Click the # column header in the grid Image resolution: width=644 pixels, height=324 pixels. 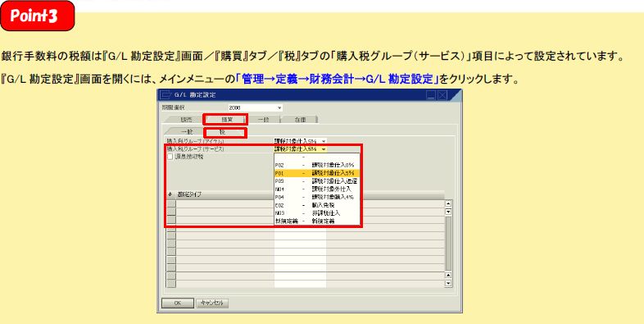[170, 194]
